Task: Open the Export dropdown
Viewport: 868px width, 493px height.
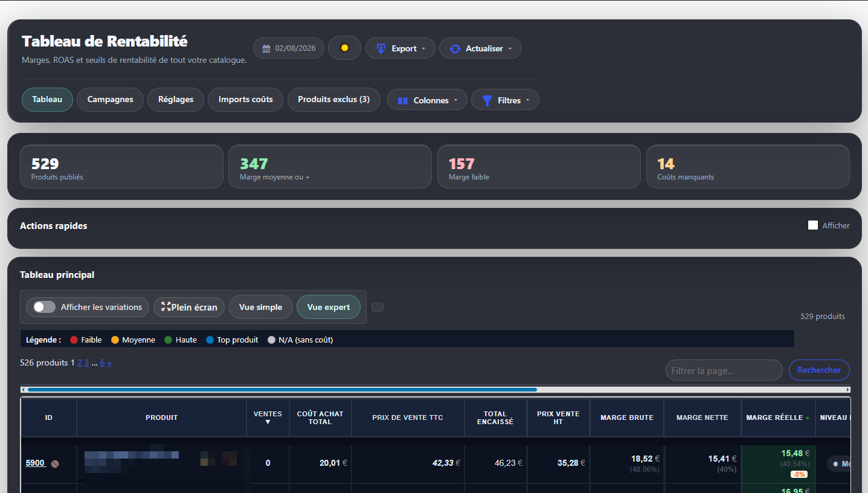Action: tap(400, 48)
